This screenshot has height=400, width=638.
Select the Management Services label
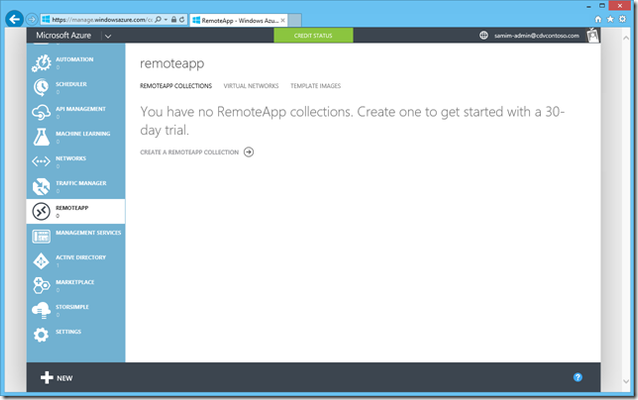(88, 233)
